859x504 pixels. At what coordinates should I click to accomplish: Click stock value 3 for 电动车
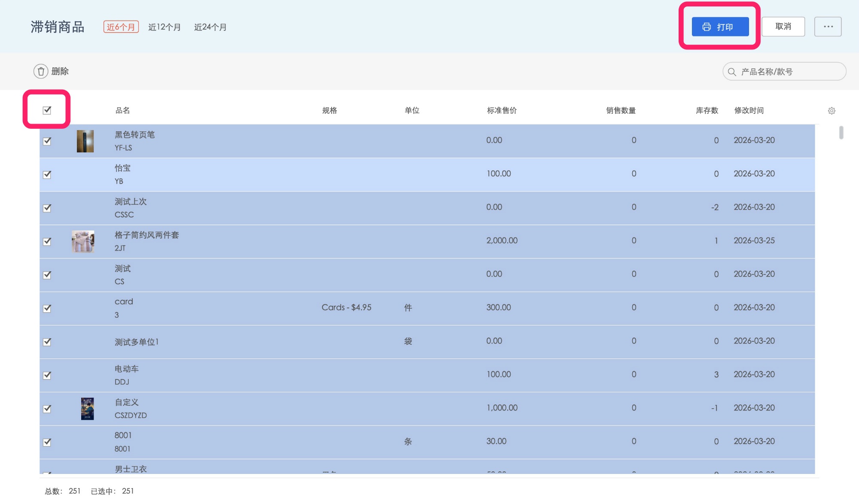tap(716, 375)
